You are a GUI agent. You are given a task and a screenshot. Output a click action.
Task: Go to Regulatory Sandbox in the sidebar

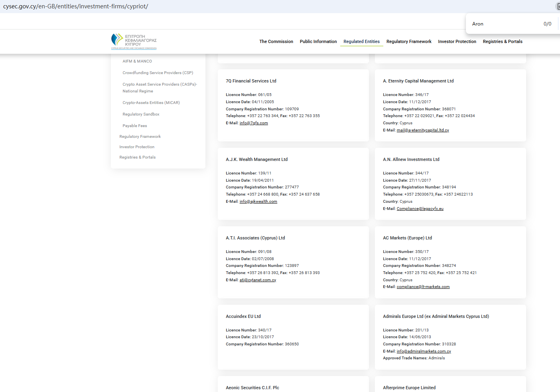[141, 114]
